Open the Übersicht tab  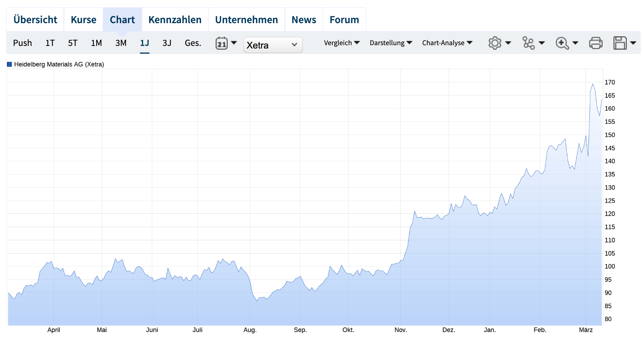click(35, 20)
